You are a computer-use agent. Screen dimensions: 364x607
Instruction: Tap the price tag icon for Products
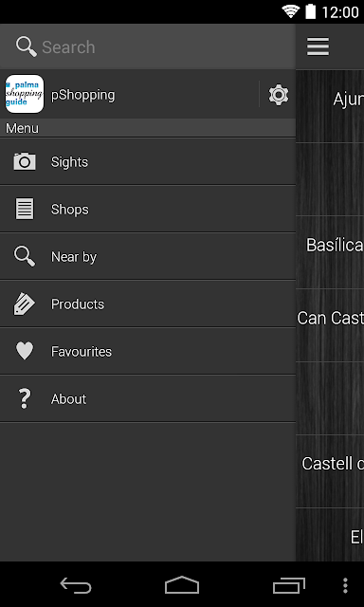tap(25, 303)
